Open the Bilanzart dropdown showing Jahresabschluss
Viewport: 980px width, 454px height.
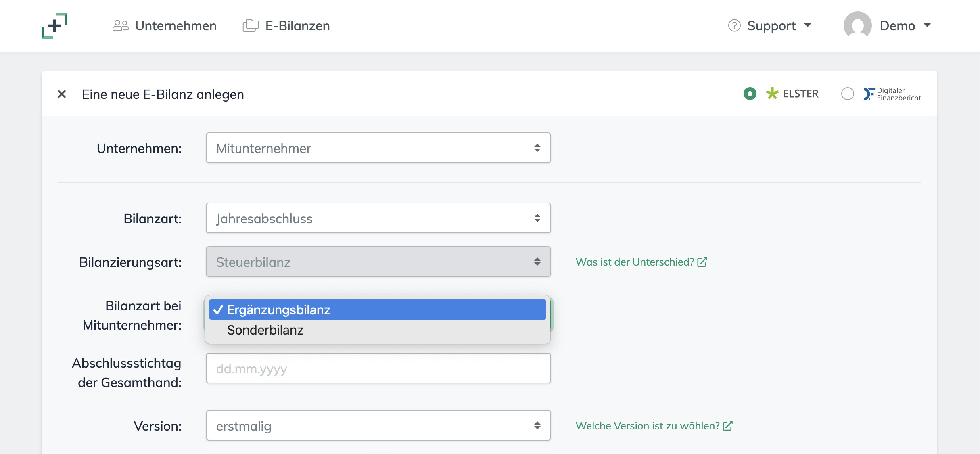(x=378, y=218)
